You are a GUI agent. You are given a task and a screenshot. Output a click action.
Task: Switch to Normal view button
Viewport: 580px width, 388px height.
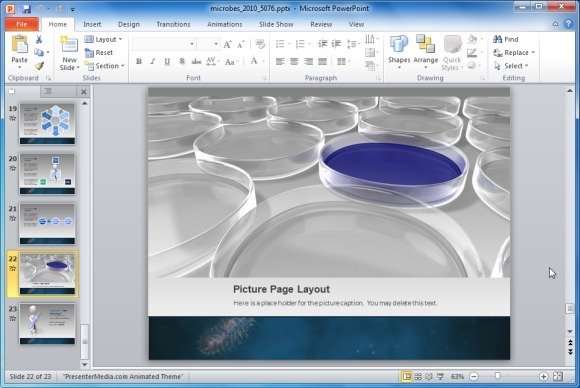click(x=407, y=377)
